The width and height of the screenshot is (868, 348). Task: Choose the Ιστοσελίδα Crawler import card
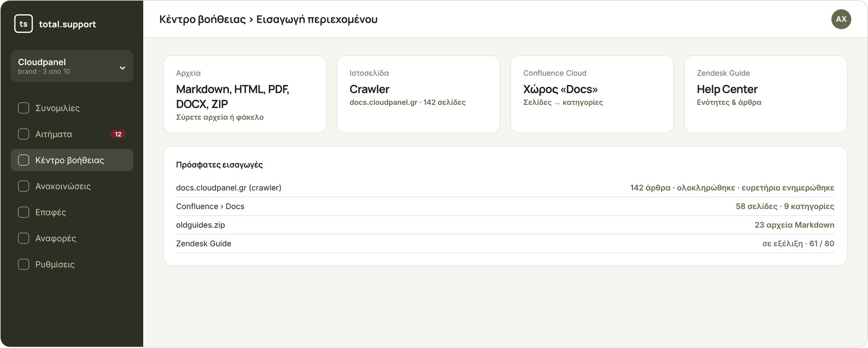tap(419, 94)
